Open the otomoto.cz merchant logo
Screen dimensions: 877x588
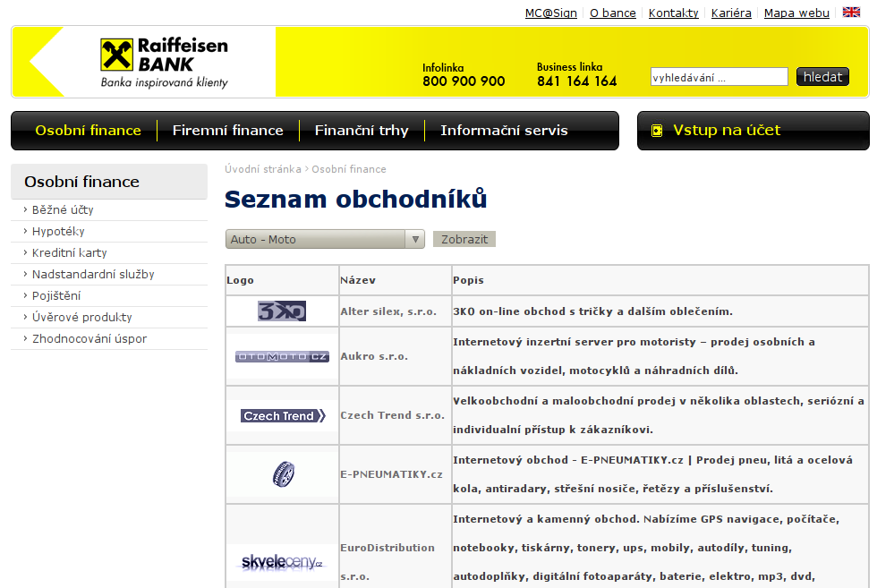click(x=282, y=356)
